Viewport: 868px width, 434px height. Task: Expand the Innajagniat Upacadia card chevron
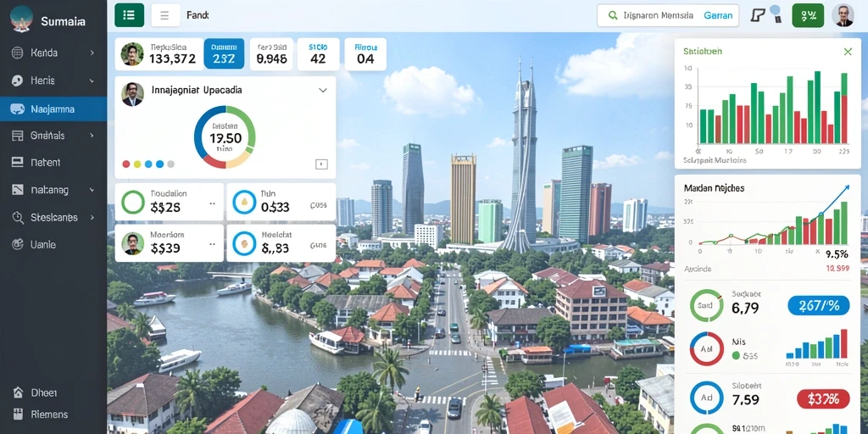pyautogui.click(x=323, y=90)
